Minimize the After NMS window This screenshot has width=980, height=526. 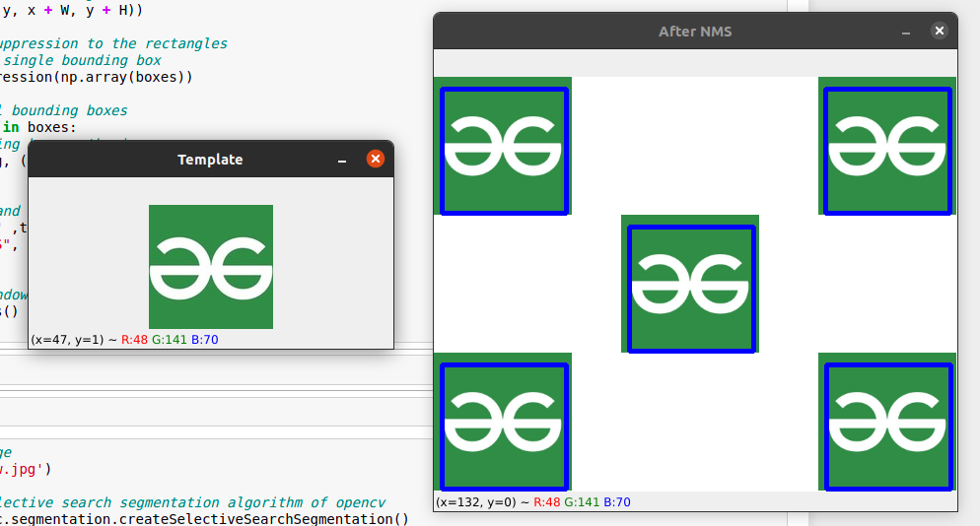pyautogui.click(x=906, y=32)
